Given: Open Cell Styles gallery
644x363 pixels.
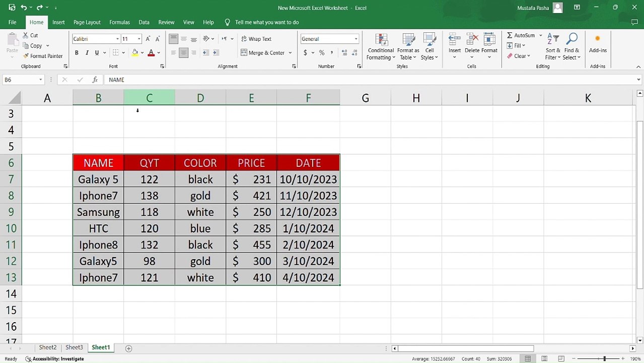Looking at the screenshot, I should point(430,46).
